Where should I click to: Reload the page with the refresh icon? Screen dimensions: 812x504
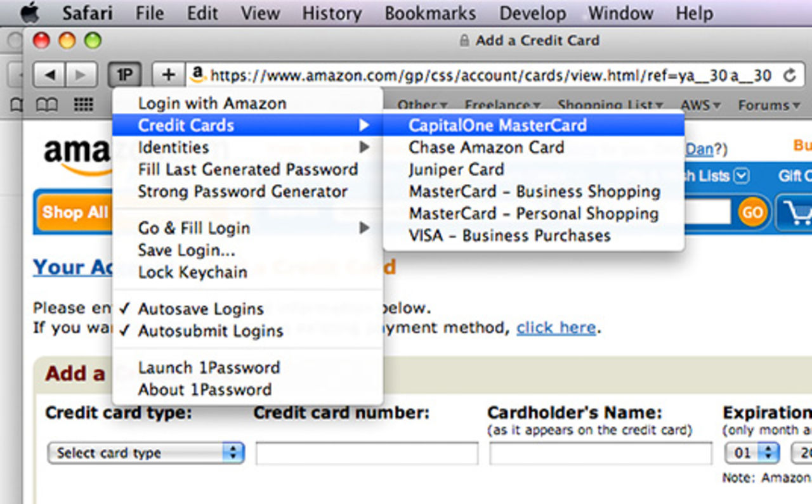(789, 76)
